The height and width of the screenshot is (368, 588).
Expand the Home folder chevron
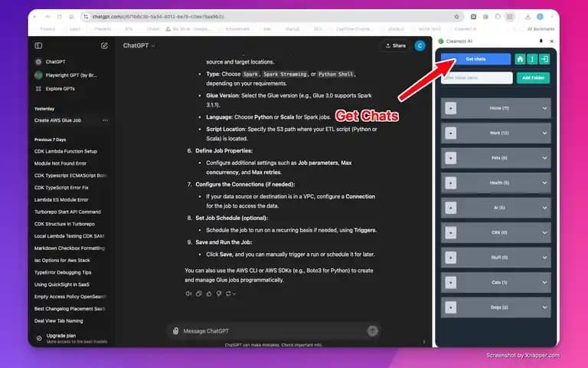544,108
